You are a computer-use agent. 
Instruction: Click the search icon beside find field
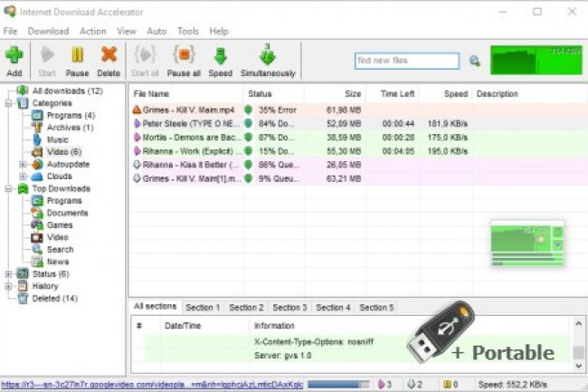(475, 61)
